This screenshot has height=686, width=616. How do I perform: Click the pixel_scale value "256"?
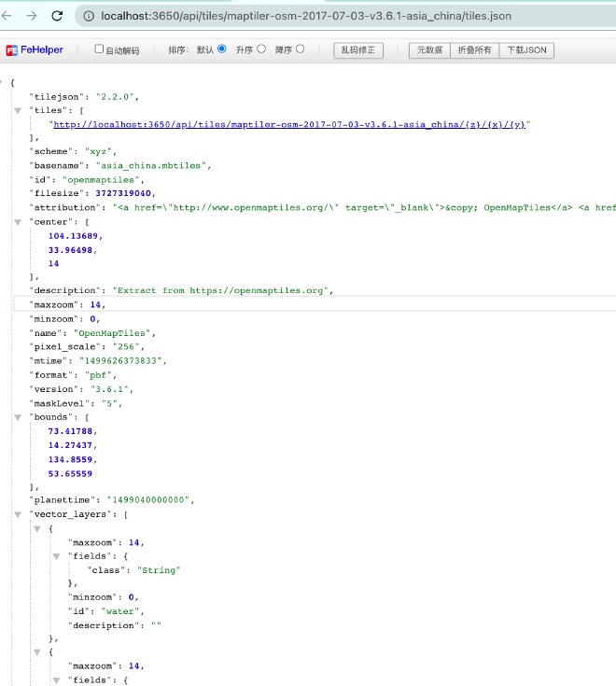pyautogui.click(x=126, y=347)
